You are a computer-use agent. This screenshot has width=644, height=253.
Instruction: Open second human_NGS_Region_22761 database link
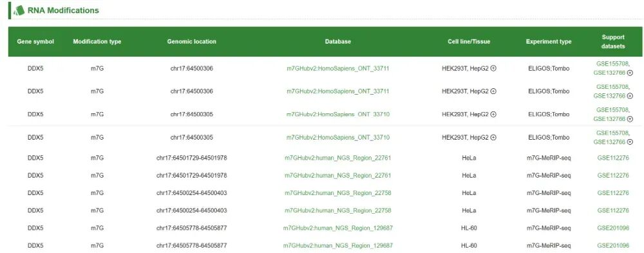(x=337, y=175)
